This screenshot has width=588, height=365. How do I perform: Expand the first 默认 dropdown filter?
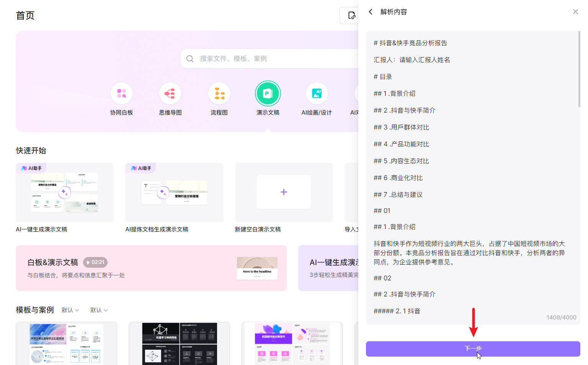click(x=70, y=310)
